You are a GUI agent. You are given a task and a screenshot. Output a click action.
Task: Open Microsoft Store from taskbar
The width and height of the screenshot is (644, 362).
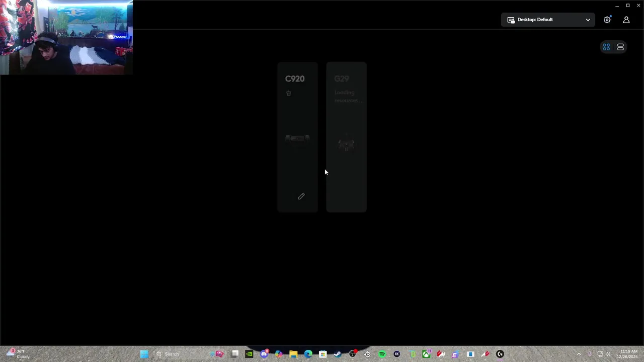click(x=323, y=354)
